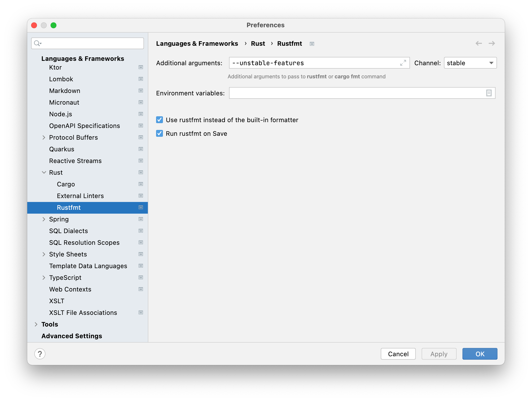532x401 pixels.
Task: Click the search magnifier icon
Action: coord(37,43)
